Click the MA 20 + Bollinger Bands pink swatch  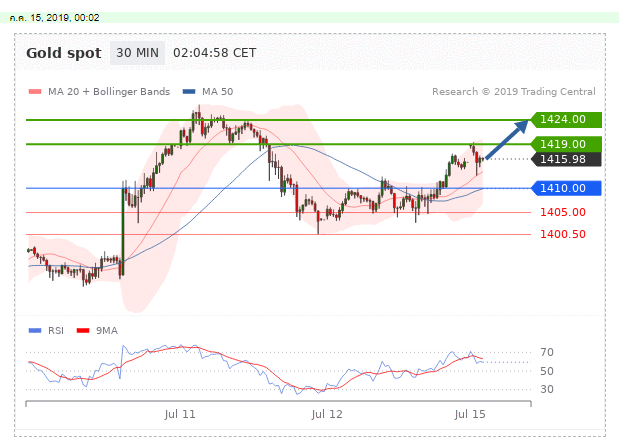click(x=35, y=92)
